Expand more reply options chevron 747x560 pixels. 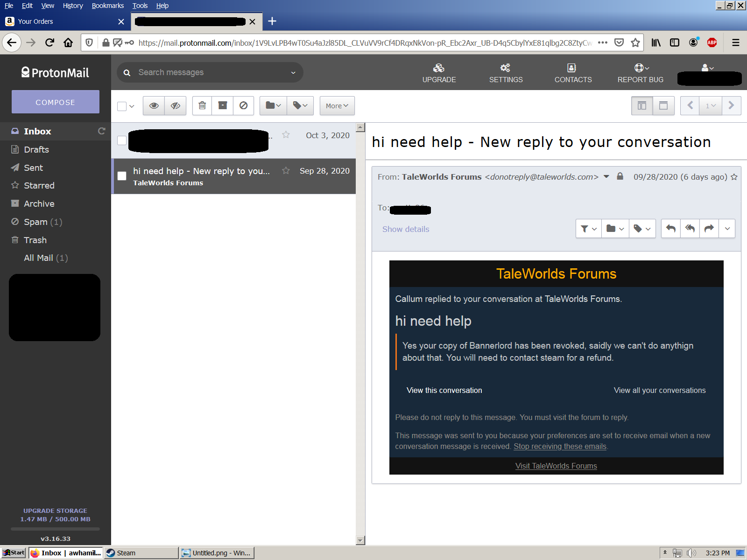click(x=727, y=229)
